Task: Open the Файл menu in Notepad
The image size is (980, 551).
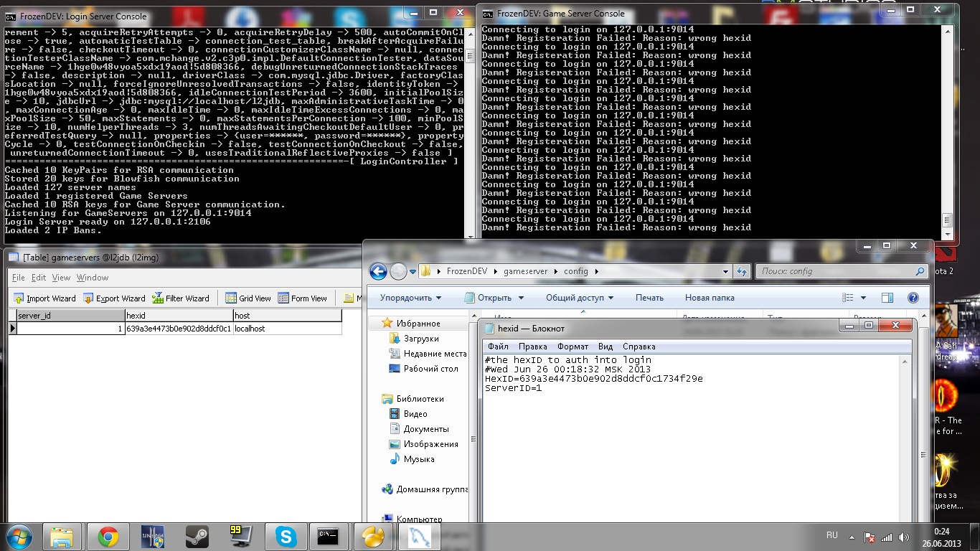Action: pos(498,347)
